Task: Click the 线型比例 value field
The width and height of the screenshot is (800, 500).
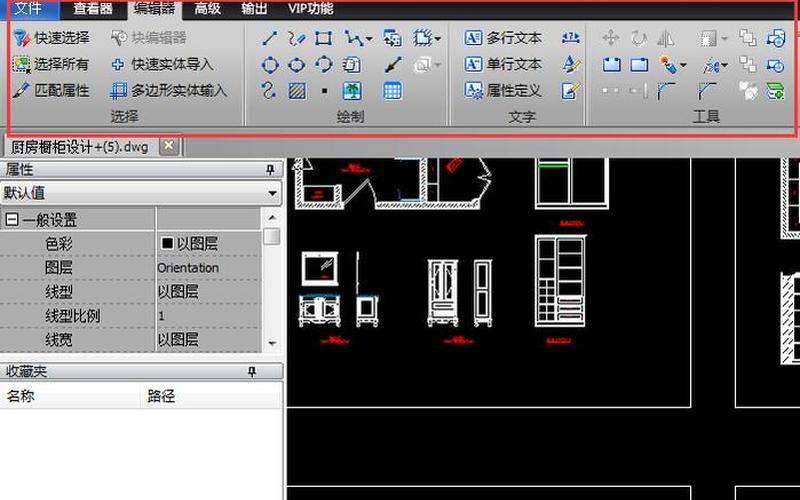Action: (208, 316)
